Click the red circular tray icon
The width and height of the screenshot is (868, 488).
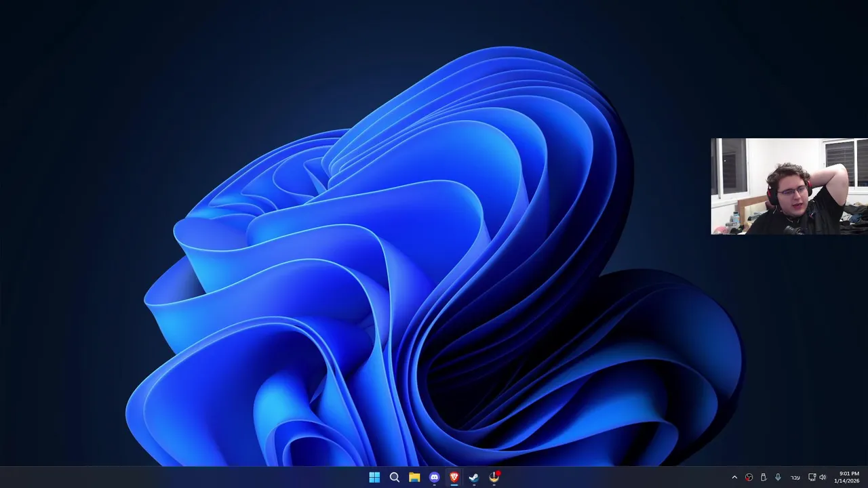pos(749,478)
